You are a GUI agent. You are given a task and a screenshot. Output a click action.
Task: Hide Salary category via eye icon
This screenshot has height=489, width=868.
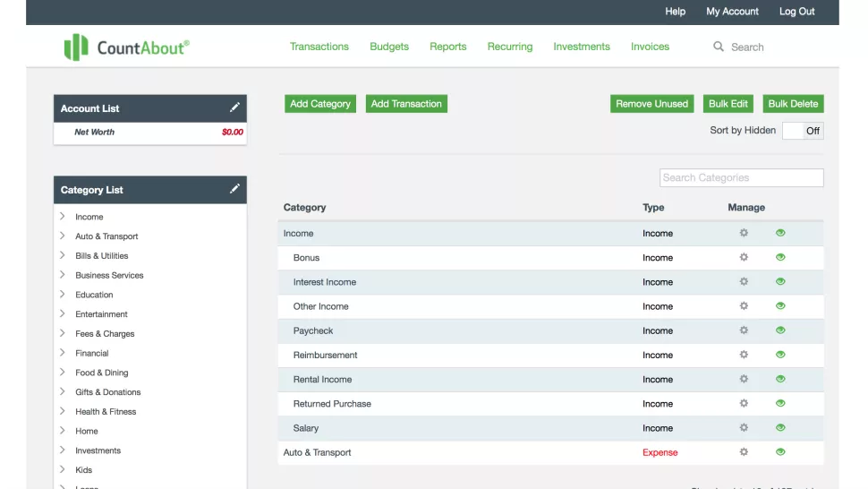(780, 427)
